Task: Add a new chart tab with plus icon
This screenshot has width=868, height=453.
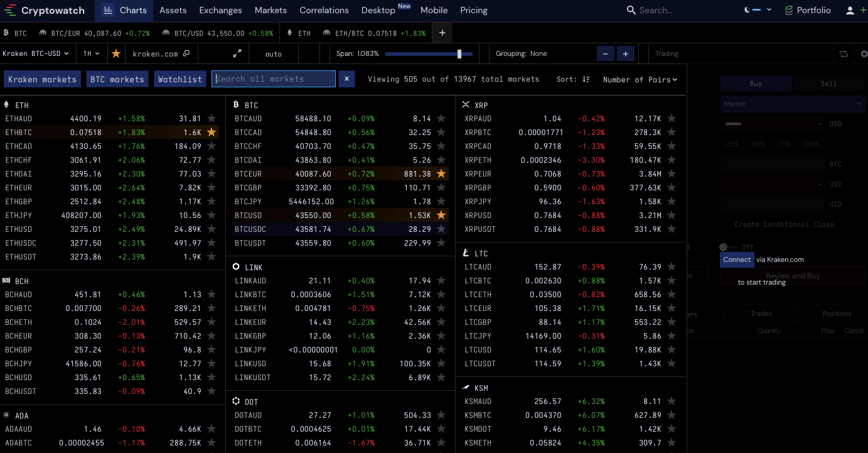Action: pos(442,33)
